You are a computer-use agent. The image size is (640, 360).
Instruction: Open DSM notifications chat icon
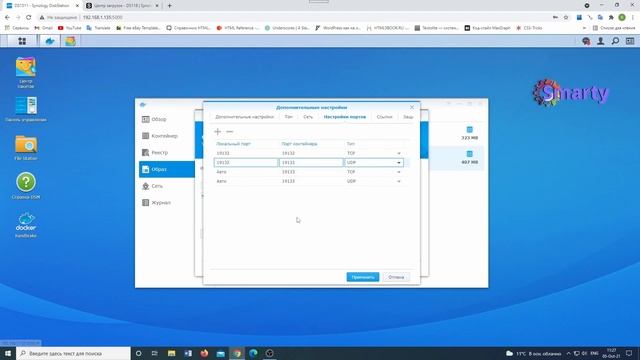[586, 41]
